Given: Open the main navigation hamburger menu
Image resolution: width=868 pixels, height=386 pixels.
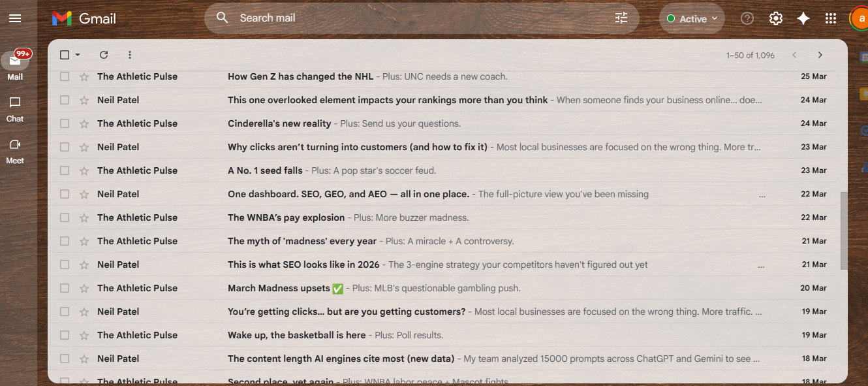Looking at the screenshot, I should [x=16, y=18].
